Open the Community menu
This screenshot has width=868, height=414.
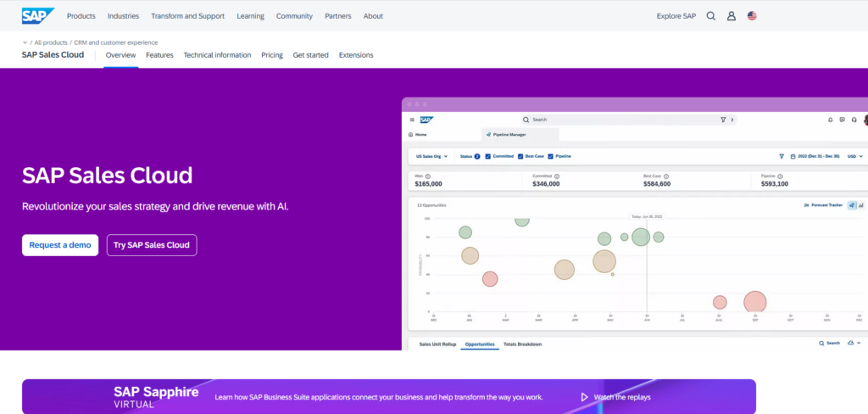pos(294,16)
